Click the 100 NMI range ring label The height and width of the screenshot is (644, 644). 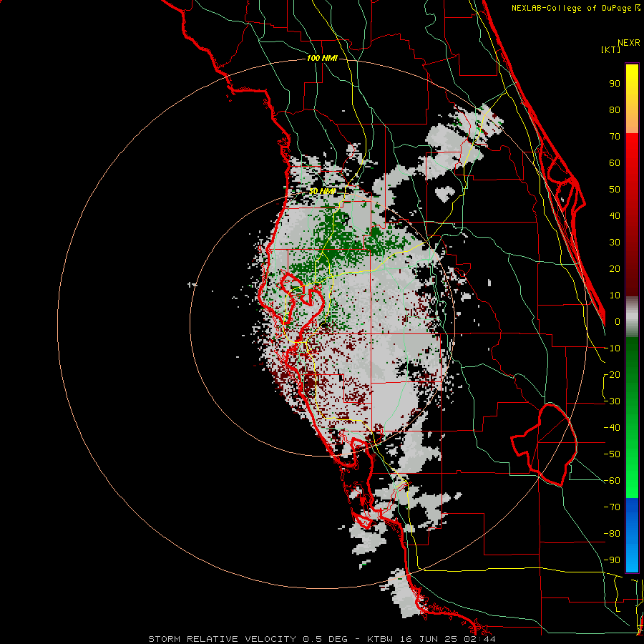click(322, 59)
